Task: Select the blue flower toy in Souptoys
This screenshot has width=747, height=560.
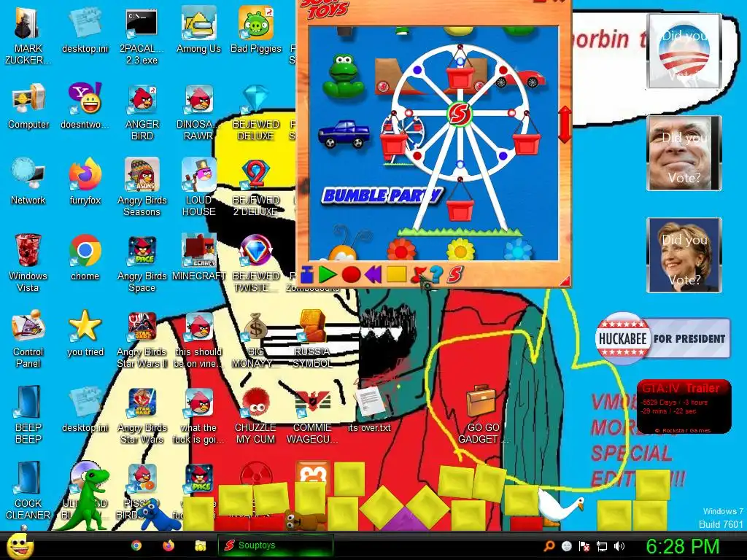Action: pos(518,249)
